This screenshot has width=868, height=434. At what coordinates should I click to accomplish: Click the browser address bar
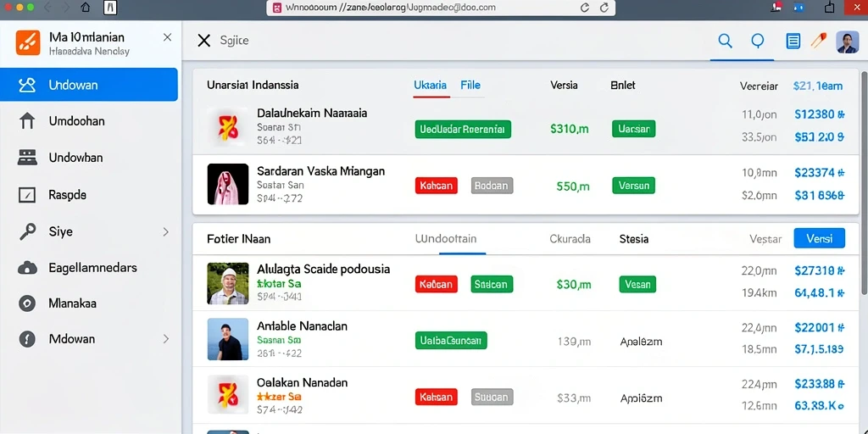click(x=441, y=8)
